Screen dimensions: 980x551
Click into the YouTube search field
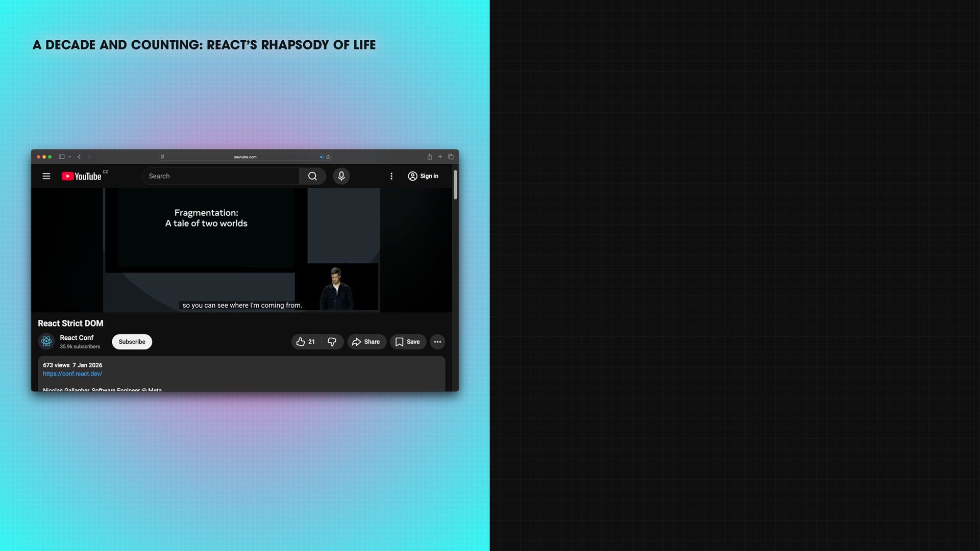tap(219, 176)
